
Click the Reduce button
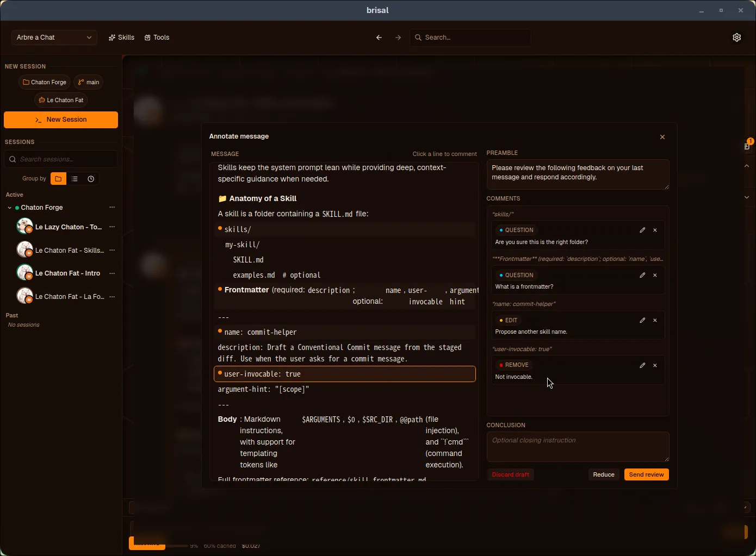pos(604,474)
